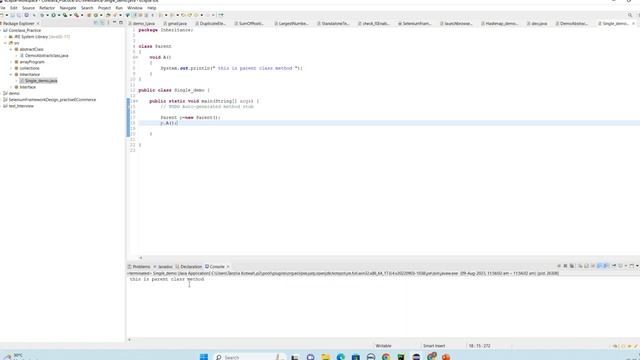Viewport: 640px width, 360px height.
Task: Click the editor horizontal scrollbar left arrow
Action: coord(140,258)
